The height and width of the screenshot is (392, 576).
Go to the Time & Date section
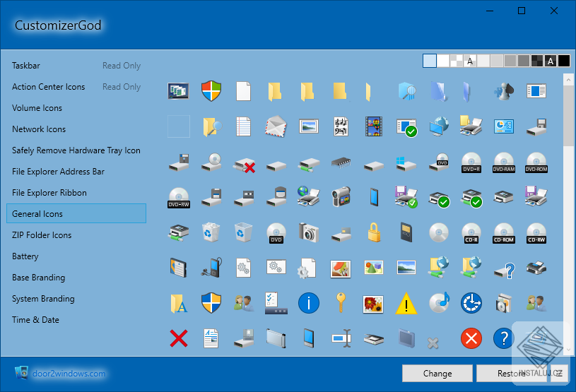tap(35, 320)
